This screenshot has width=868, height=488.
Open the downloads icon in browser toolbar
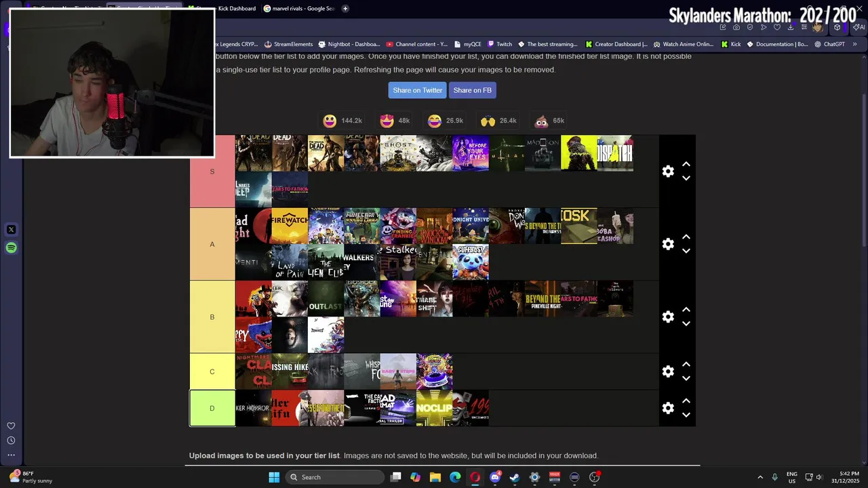[x=791, y=28]
